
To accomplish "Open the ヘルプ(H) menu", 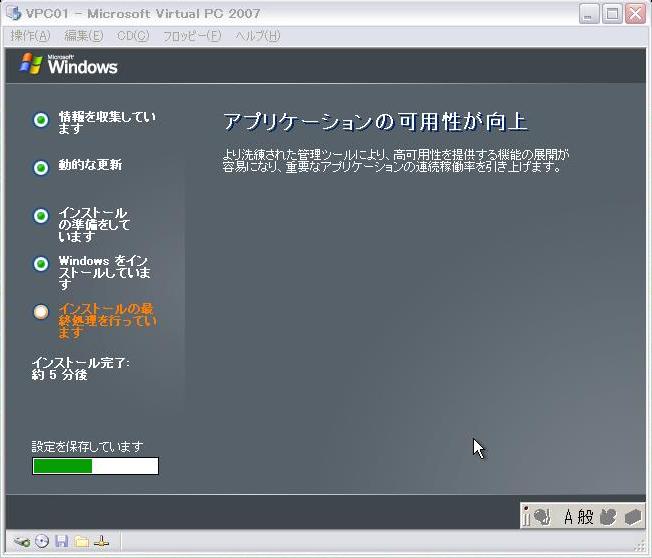I will click(257, 36).
